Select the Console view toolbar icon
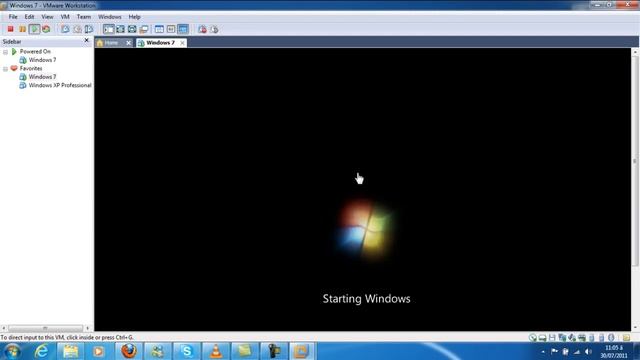This screenshot has width=640, height=360. point(183,29)
